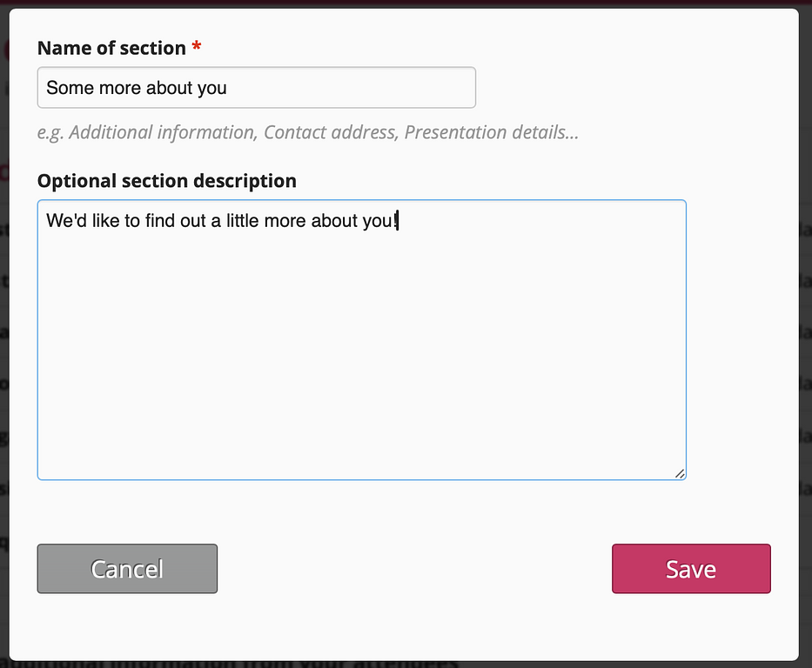Click the Save button
The width and height of the screenshot is (812, 668).
691,569
